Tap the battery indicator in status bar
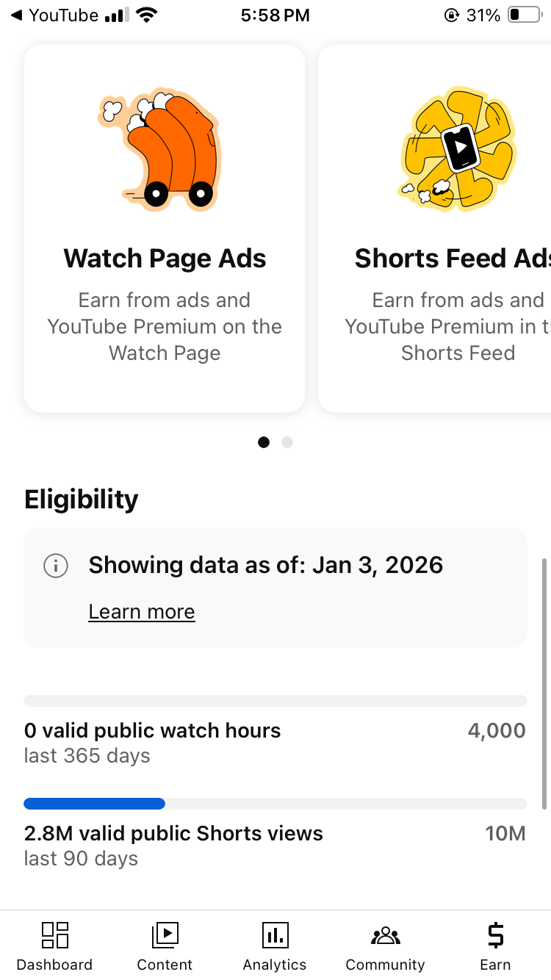The height and width of the screenshot is (980, 551). tap(524, 15)
